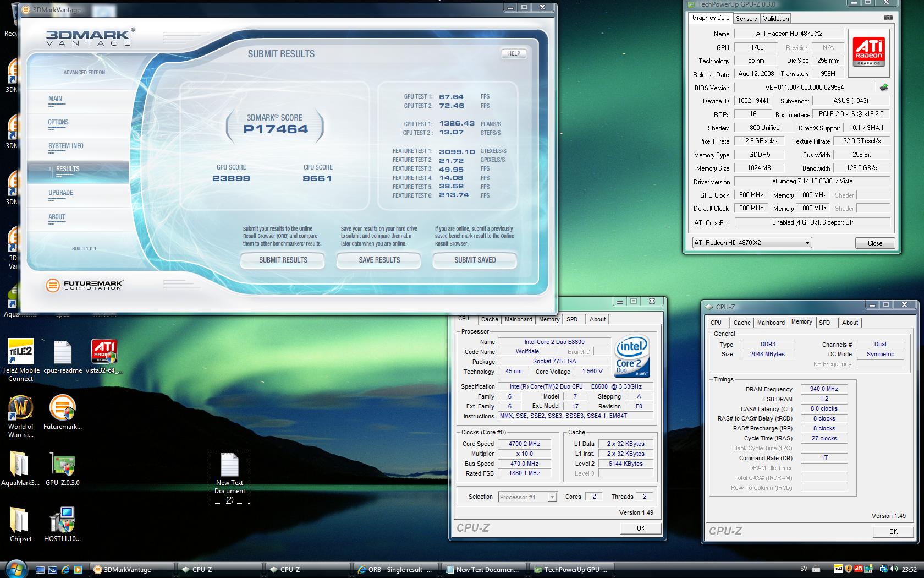This screenshot has height=578, width=924.
Task: Switch to New Text Document taskbar button
Action: (485, 570)
